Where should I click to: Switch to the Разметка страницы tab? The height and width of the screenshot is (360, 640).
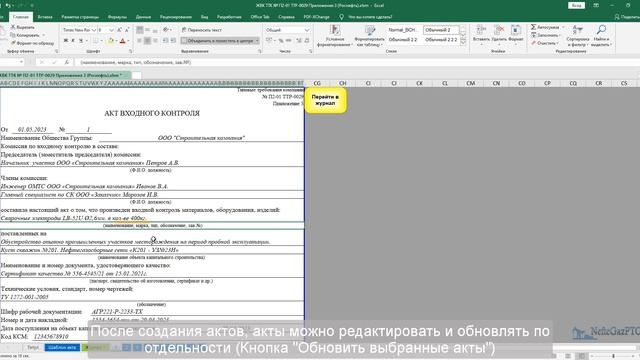80,17
